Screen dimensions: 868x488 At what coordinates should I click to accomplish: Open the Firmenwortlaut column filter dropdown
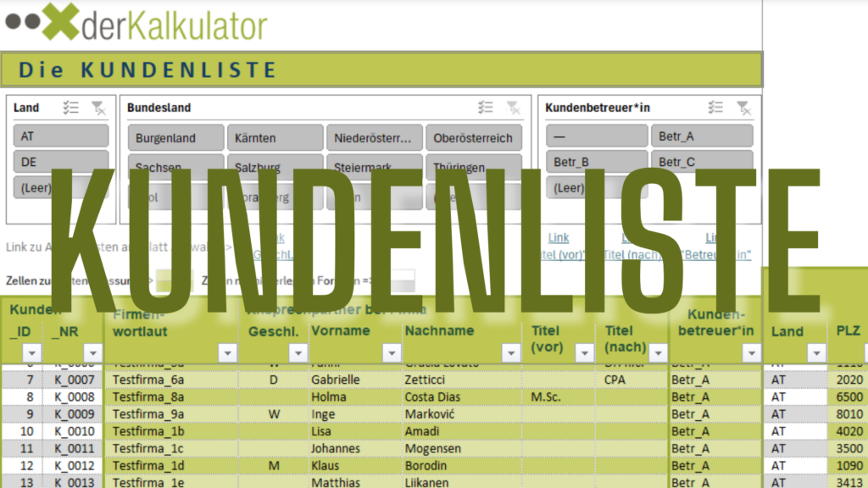tap(227, 352)
